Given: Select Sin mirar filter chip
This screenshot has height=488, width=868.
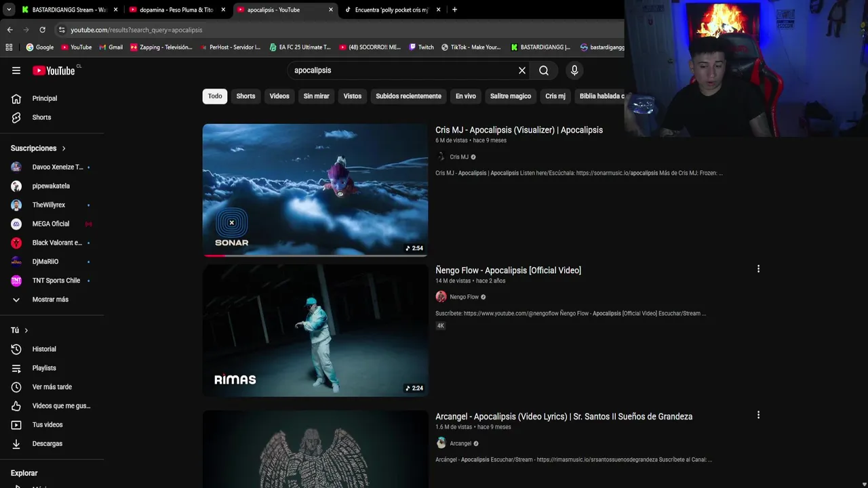Looking at the screenshot, I should 316,96.
